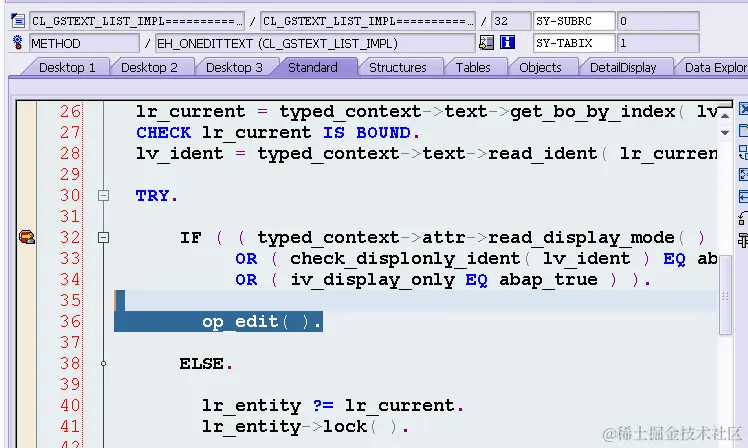Open the Tables tab

point(473,67)
